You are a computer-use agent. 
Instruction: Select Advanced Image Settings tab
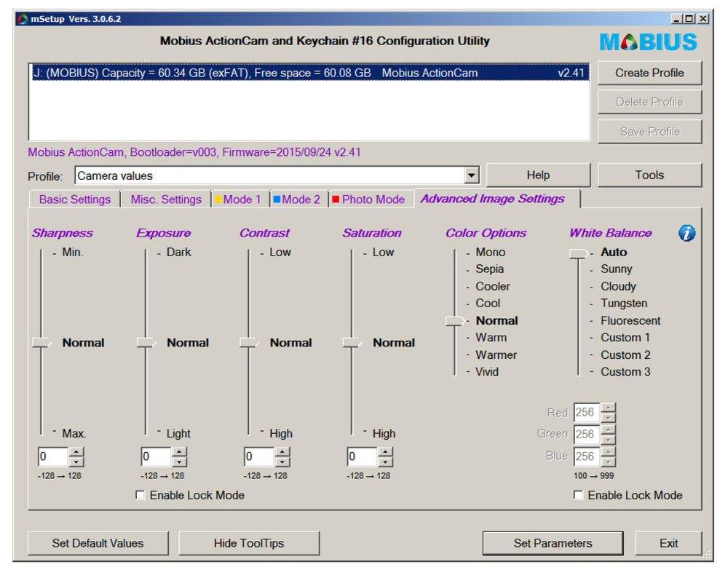[496, 199]
